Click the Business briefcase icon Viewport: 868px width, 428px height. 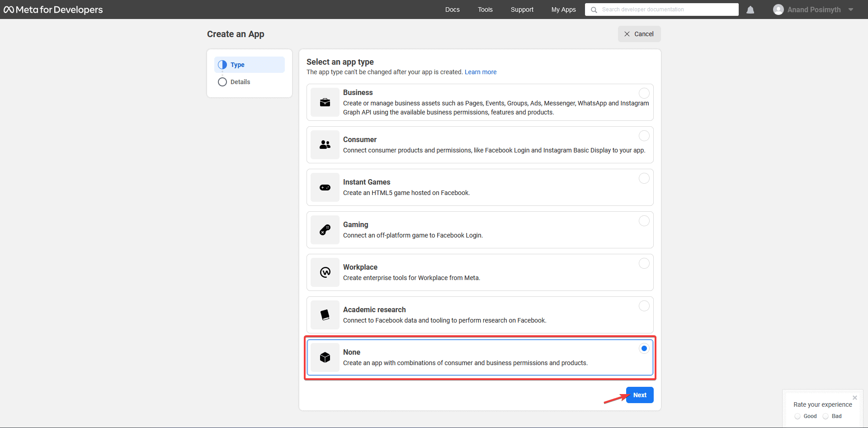325,102
